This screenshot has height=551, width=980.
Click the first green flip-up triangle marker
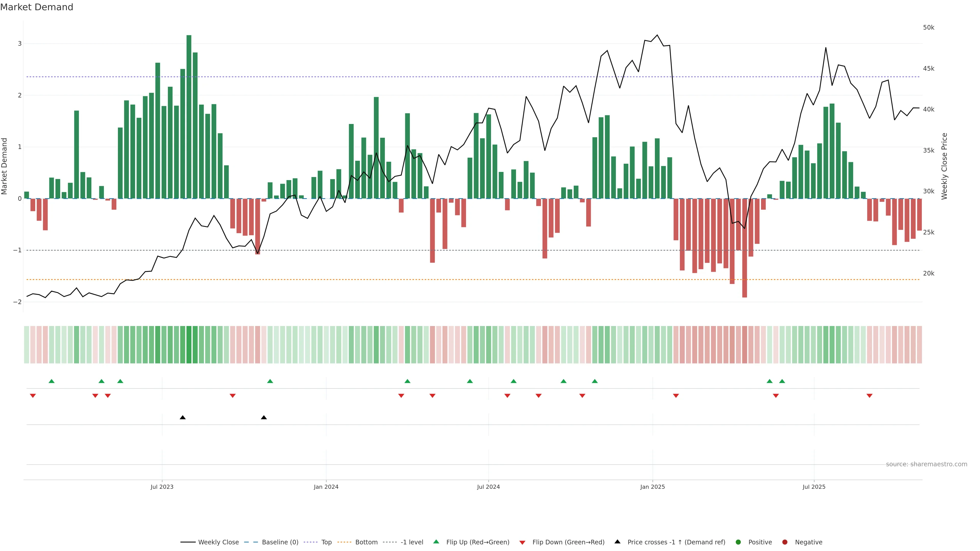point(52,381)
